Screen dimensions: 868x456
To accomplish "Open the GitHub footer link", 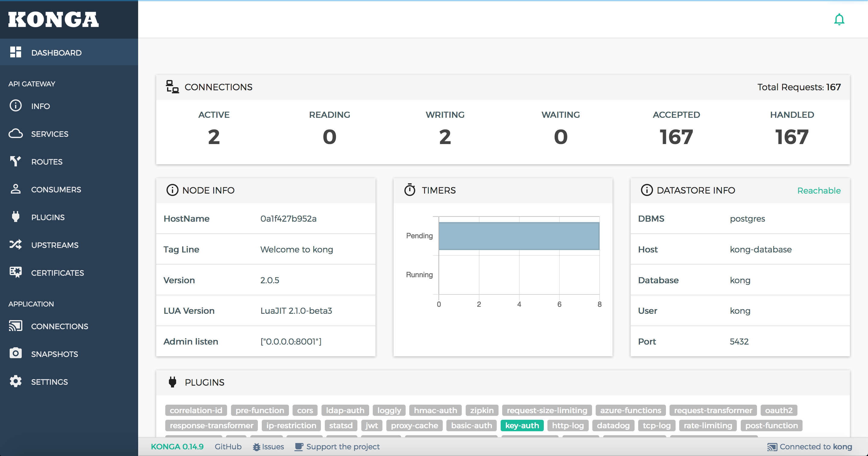I will (x=228, y=447).
